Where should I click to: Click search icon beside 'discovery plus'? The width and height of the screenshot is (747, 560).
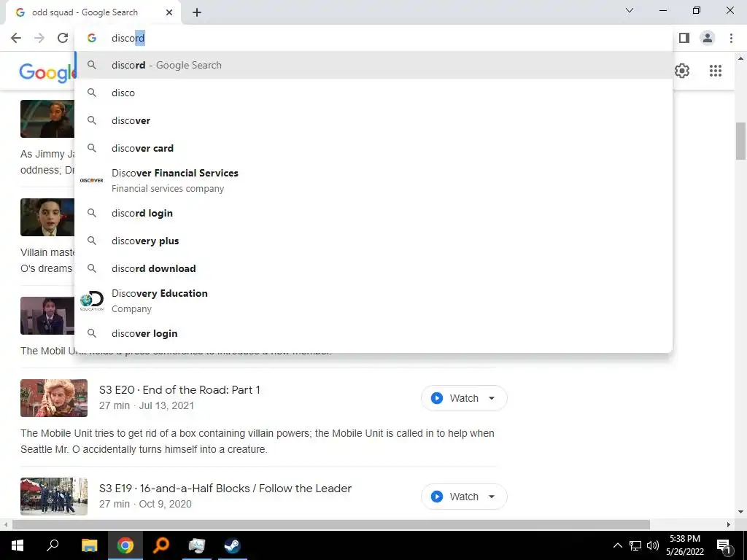tap(91, 241)
